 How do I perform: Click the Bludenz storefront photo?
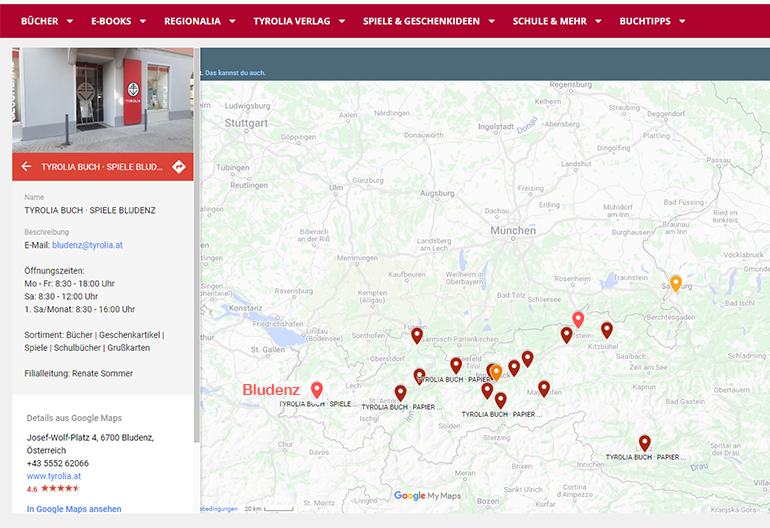(x=103, y=100)
